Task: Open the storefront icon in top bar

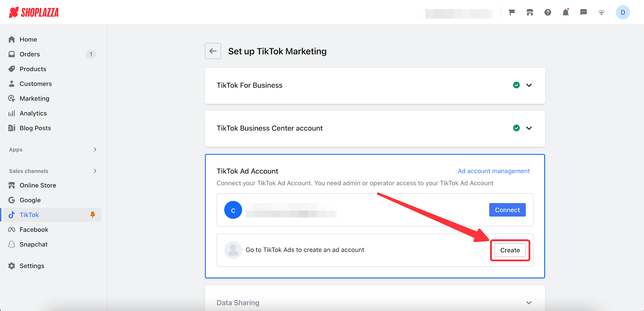Action: point(530,12)
